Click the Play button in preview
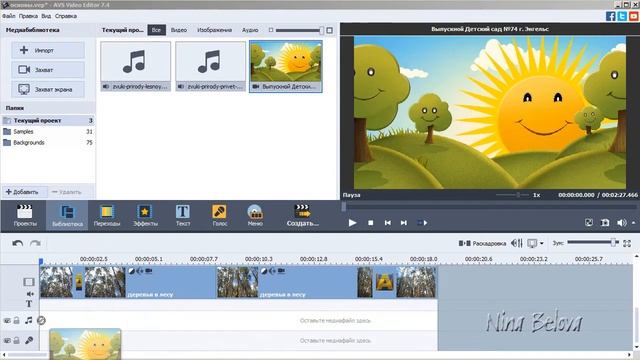The image size is (640, 360). (353, 223)
